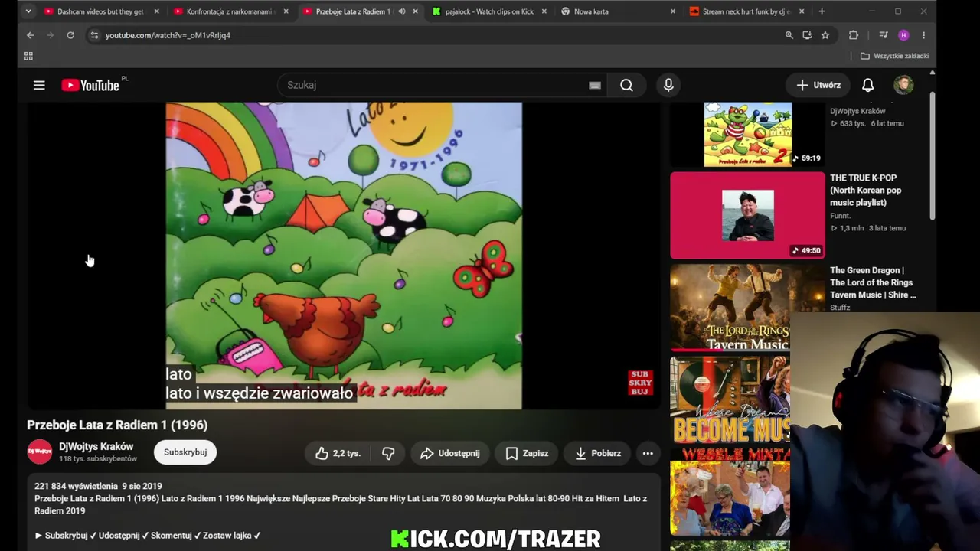Open the Wszystkie zakładki bookmarks folder

894,56
